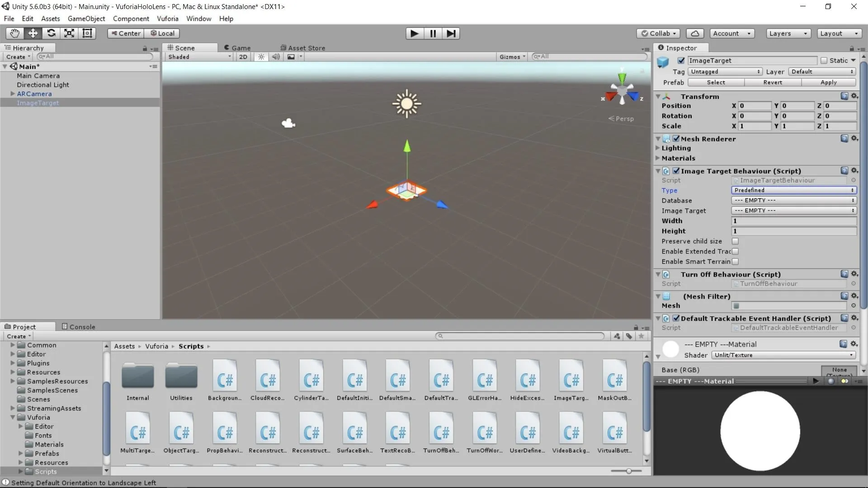This screenshot has width=868, height=488.
Task: Toggle scene audio speaker icon
Action: pyautogui.click(x=276, y=57)
